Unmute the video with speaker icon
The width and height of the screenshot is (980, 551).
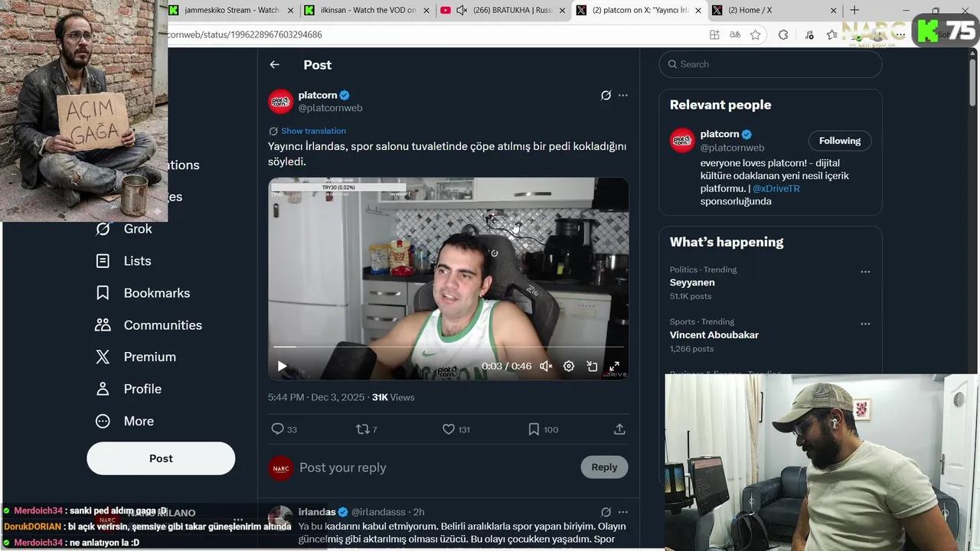click(546, 367)
